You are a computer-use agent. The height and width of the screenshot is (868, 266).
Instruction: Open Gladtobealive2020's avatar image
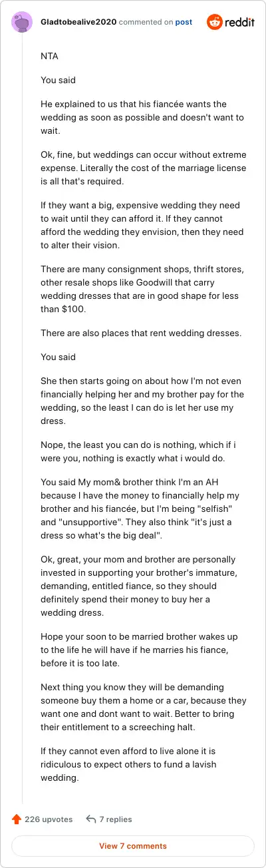point(22,22)
